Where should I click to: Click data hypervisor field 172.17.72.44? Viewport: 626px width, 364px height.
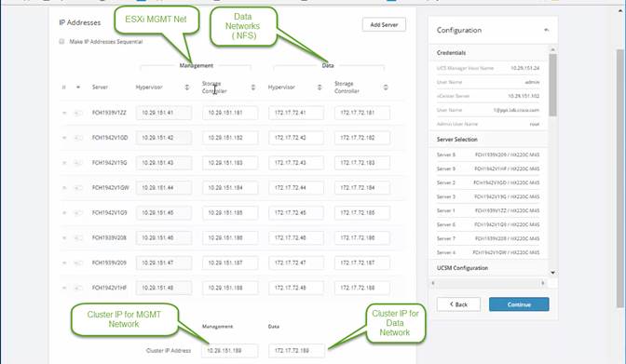[x=296, y=188]
